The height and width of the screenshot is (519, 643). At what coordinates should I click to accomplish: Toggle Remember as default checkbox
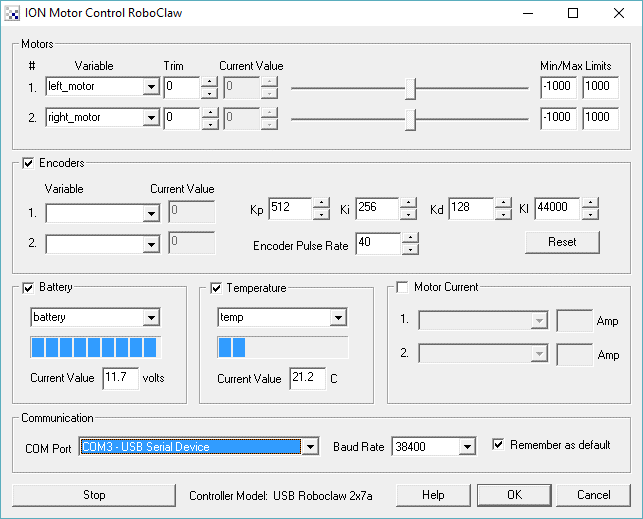coord(499,445)
